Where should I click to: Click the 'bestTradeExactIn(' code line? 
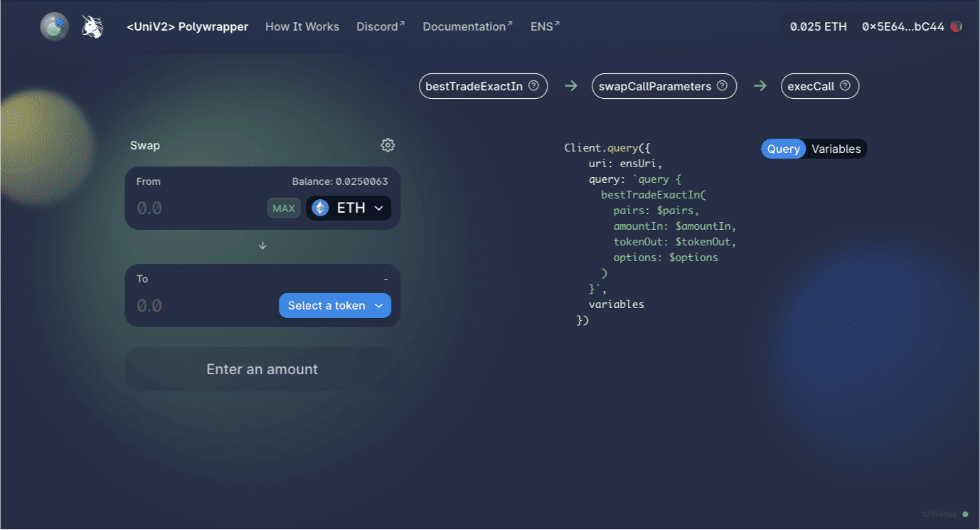pos(653,195)
